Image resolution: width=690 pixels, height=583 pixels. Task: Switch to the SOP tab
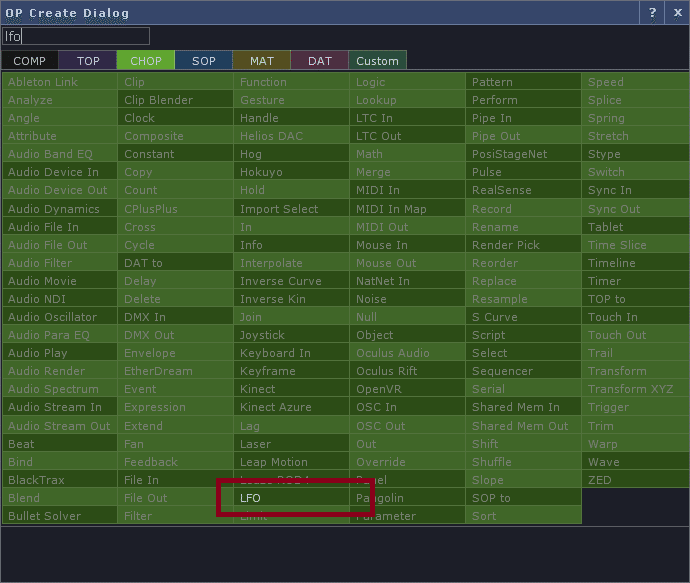point(204,61)
